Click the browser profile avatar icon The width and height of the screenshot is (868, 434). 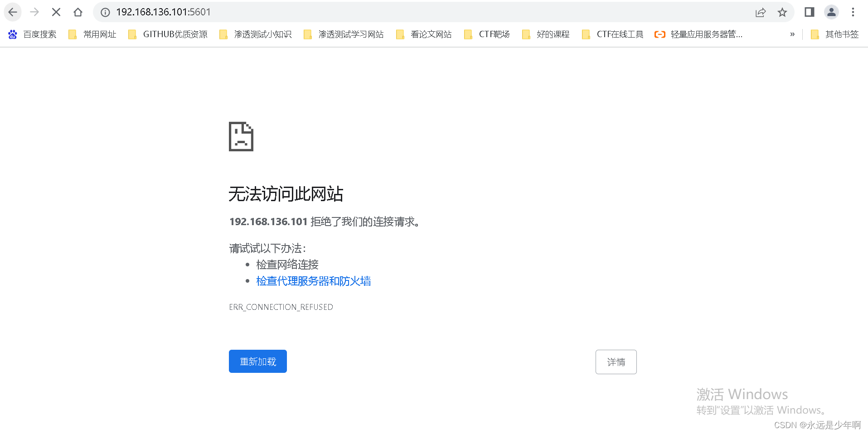click(831, 12)
